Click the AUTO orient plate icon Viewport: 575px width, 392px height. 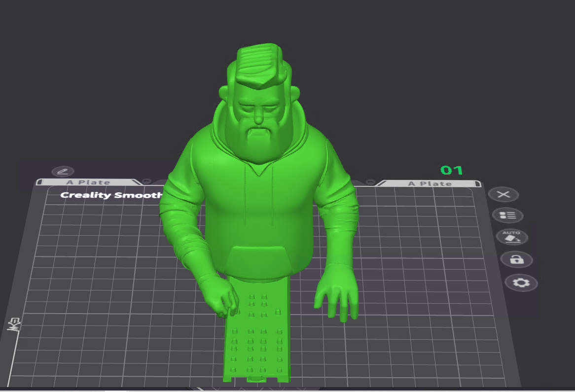coord(511,237)
